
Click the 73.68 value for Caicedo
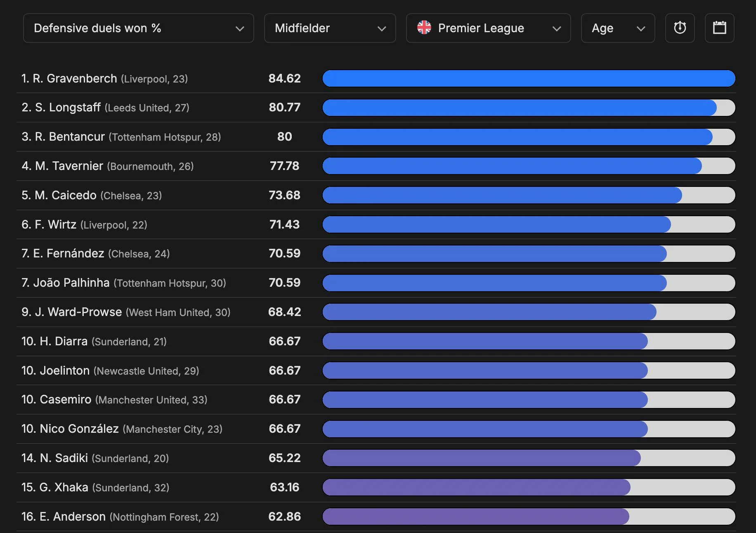tap(285, 195)
